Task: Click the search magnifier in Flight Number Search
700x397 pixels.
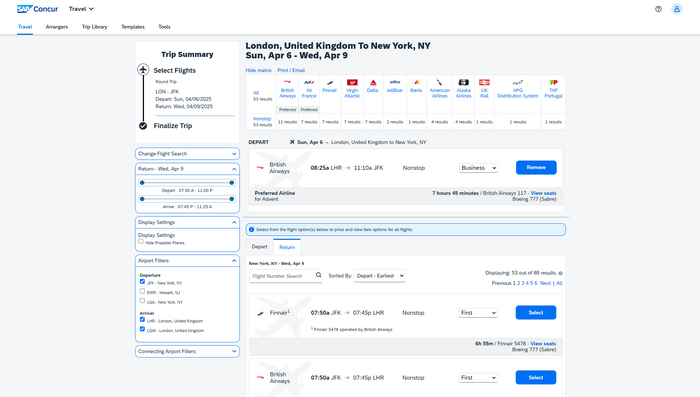Action: click(318, 275)
